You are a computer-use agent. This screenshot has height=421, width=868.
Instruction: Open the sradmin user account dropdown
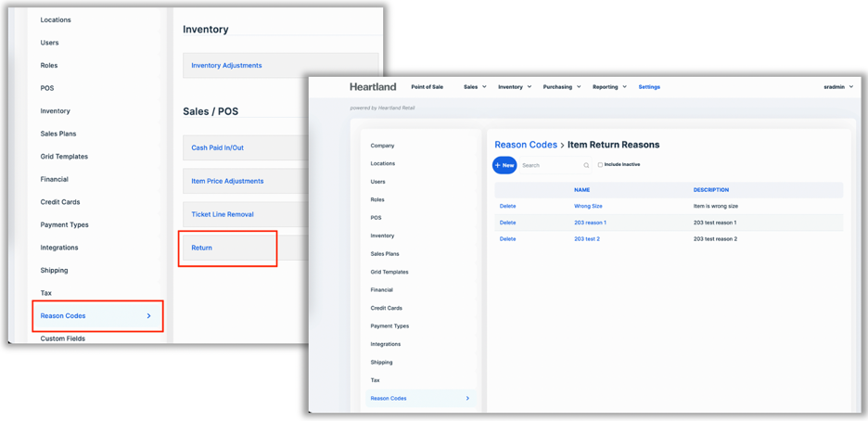[x=837, y=87]
